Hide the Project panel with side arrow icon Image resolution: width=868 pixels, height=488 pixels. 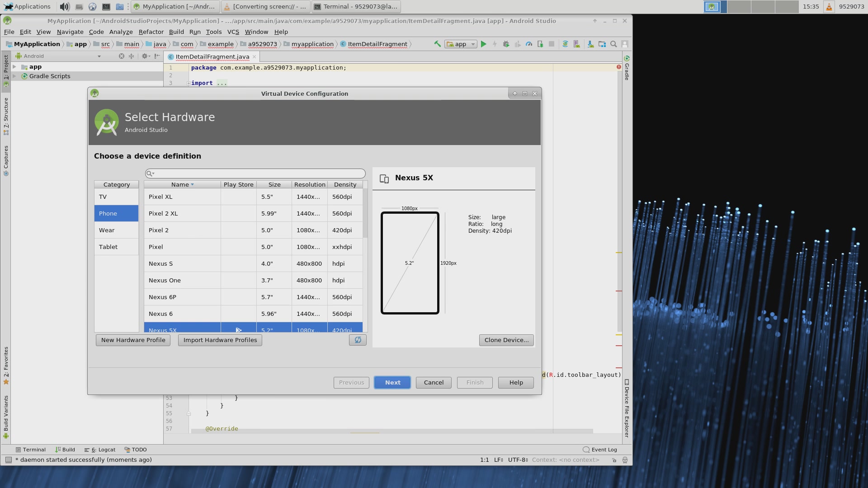point(156,56)
